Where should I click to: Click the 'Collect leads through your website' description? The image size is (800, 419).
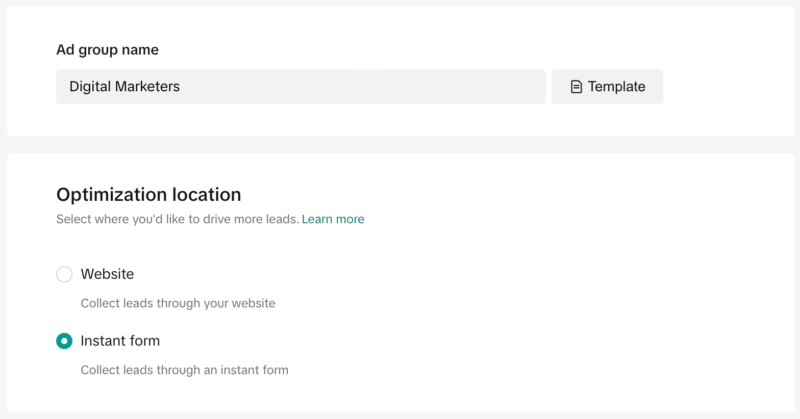pos(177,303)
